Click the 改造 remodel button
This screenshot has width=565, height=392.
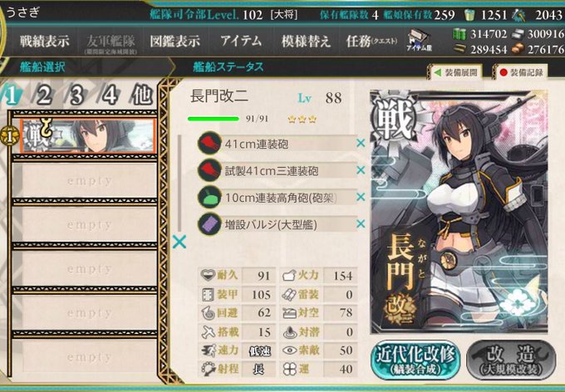click(x=511, y=359)
